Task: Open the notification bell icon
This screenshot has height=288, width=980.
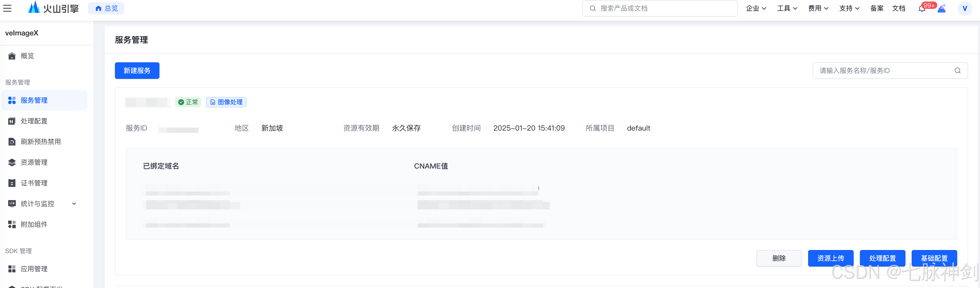Action: click(922, 8)
